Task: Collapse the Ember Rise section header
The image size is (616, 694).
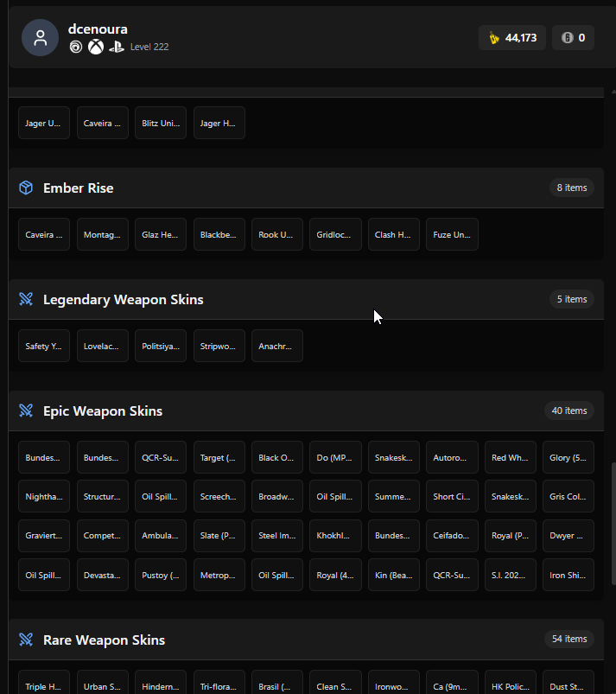Action: 306,188
